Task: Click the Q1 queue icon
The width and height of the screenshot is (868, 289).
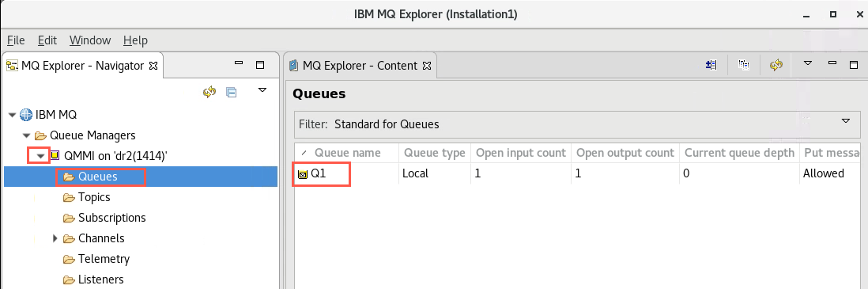Action: (x=302, y=175)
